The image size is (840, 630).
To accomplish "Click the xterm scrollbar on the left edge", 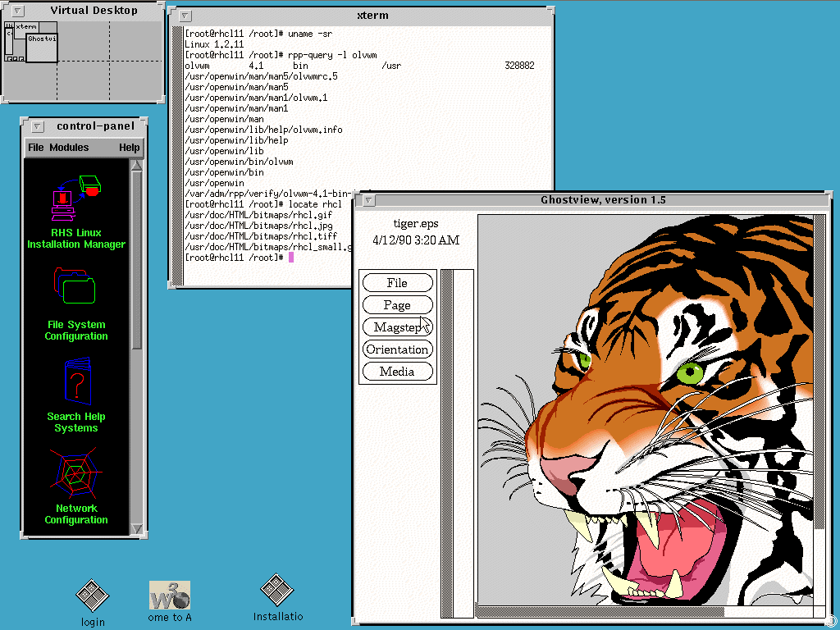I will [x=177, y=155].
